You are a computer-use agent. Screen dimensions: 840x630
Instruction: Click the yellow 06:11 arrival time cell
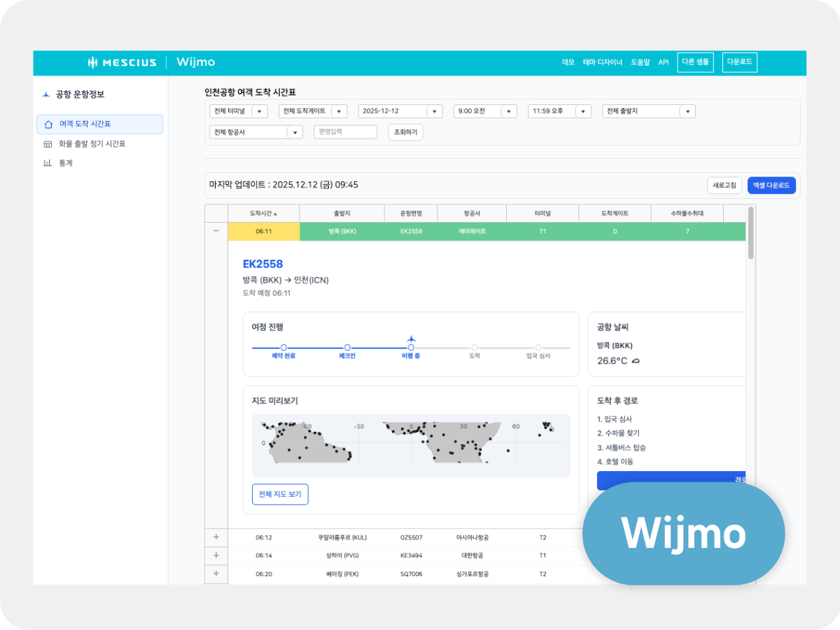tap(264, 231)
